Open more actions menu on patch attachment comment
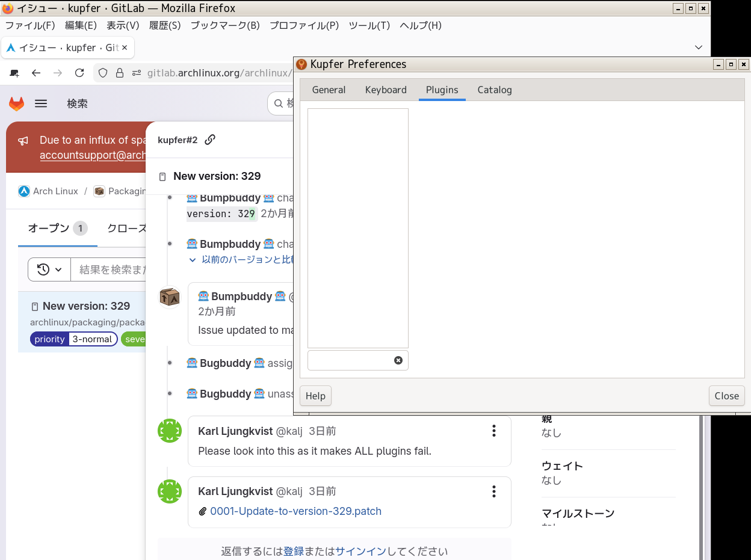 point(493,491)
